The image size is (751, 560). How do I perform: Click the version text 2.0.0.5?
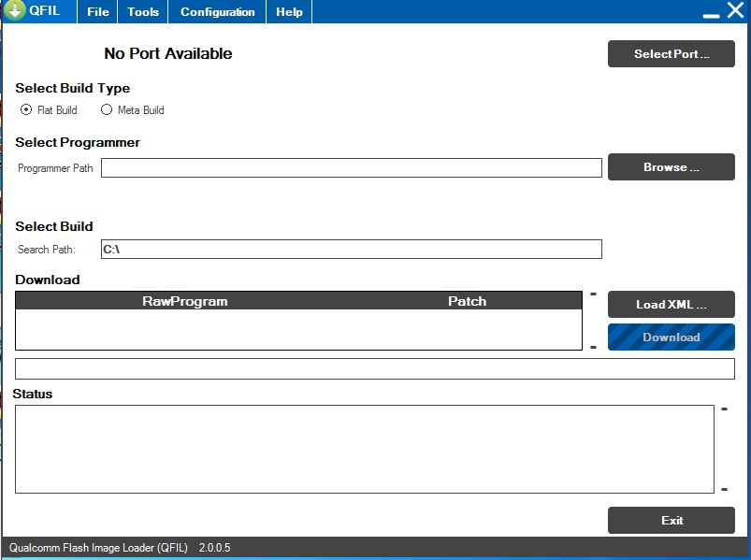(214, 548)
